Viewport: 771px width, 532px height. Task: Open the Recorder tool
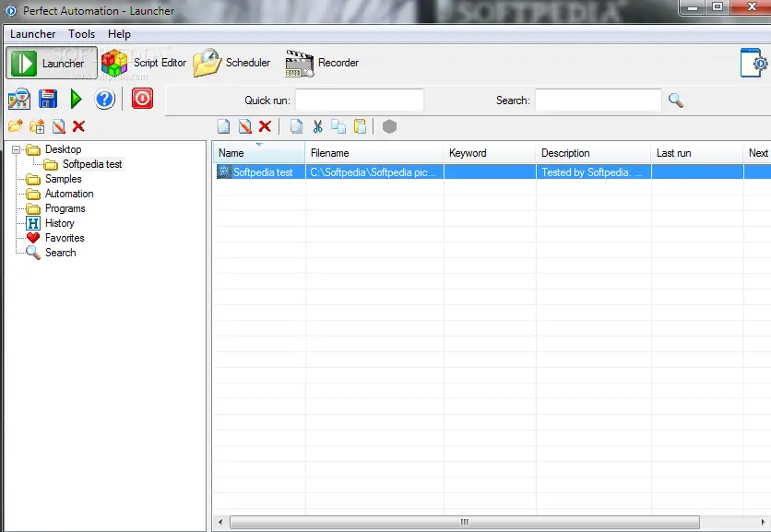(322, 63)
